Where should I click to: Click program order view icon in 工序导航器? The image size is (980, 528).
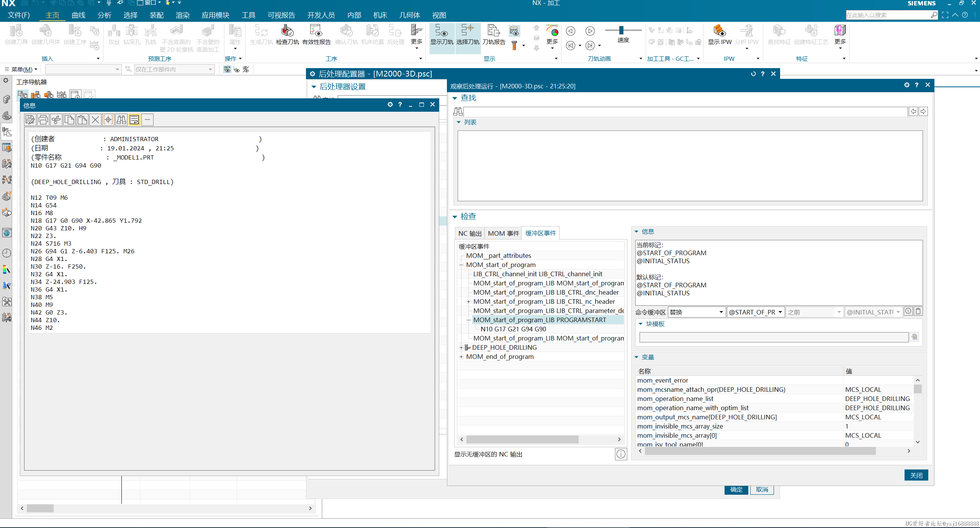(x=23, y=95)
